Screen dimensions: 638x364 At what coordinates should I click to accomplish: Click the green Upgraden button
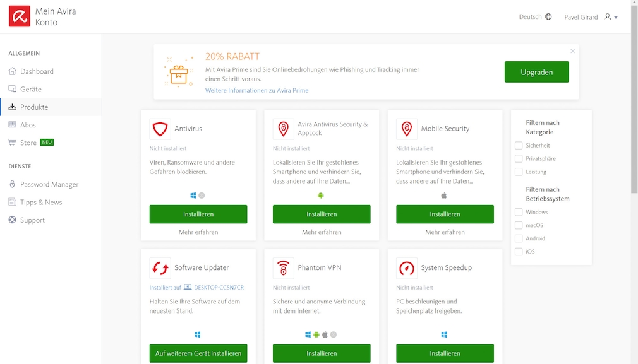(x=536, y=72)
